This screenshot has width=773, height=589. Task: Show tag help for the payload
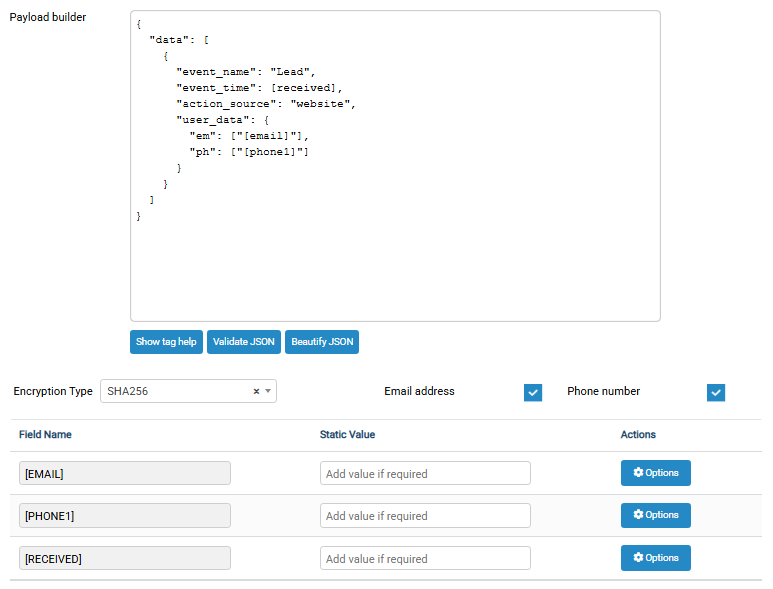click(x=166, y=342)
